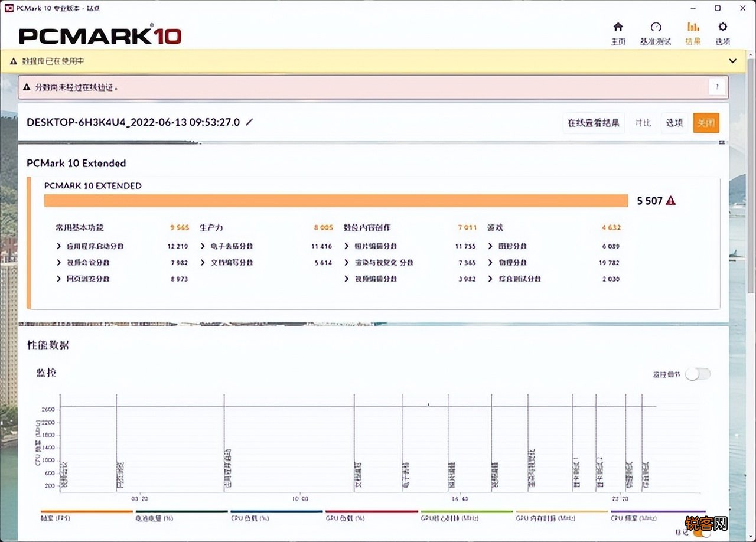Expand 渲染与视觉化分数 row
Screen dimensions: 756x542
pos(410,263)
